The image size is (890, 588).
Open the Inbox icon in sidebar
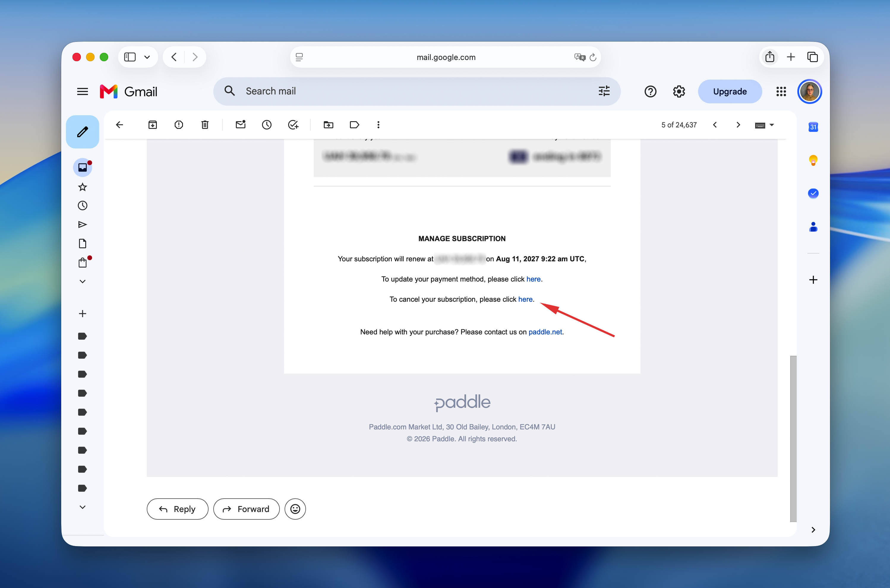click(83, 167)
